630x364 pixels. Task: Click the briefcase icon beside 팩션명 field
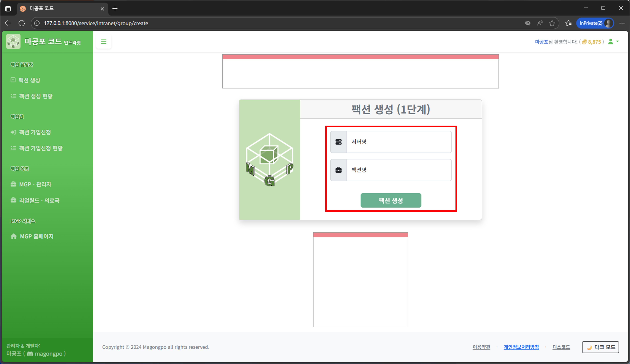(338, 170)
